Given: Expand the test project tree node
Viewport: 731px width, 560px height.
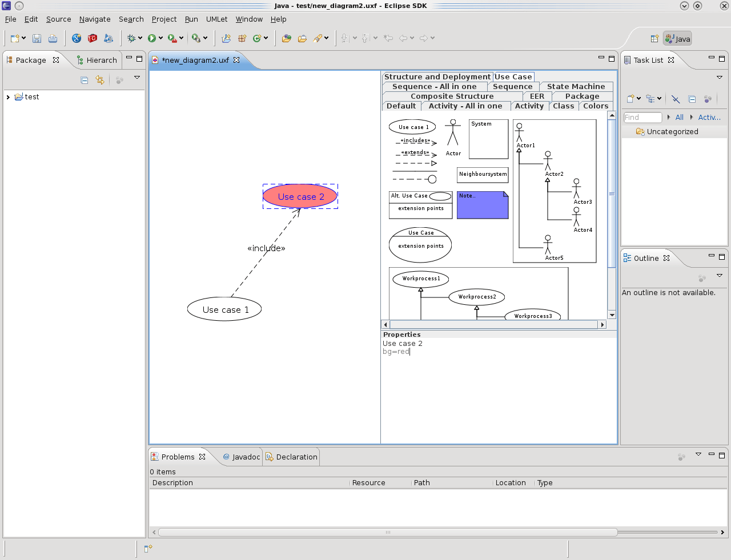Looking at the screenshot, I should [8, 97].
